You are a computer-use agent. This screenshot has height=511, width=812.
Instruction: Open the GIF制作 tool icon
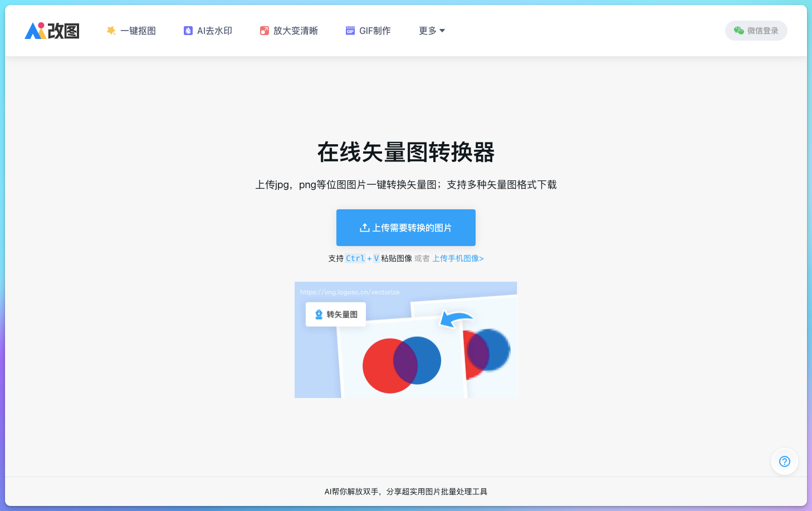point(349,31)
